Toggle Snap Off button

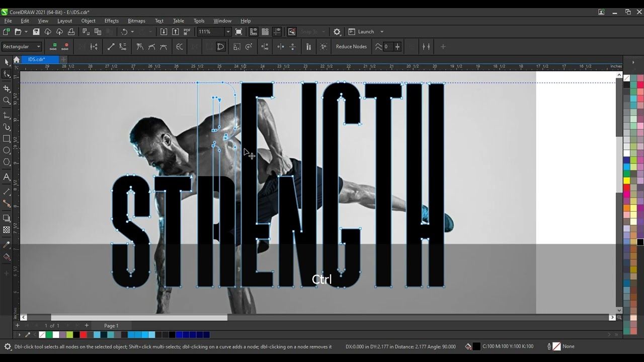pos(291,32)
